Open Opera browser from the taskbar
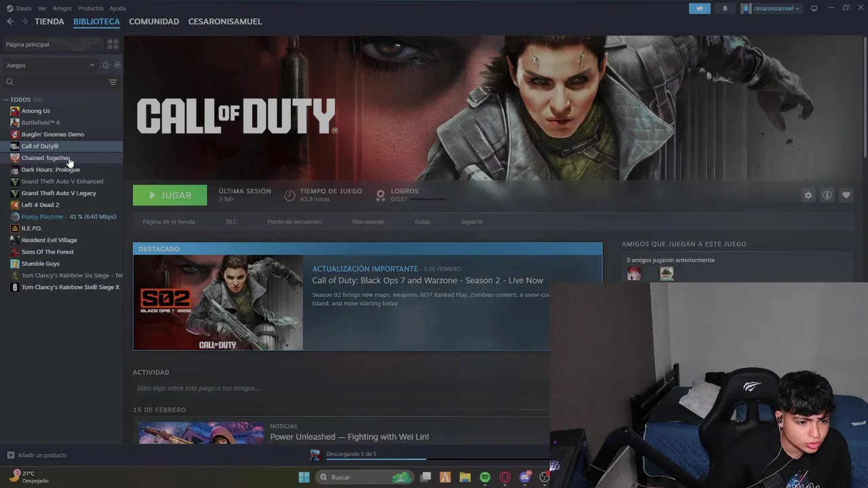The height and width of the screenshot is (488, 868). (505, 477)
